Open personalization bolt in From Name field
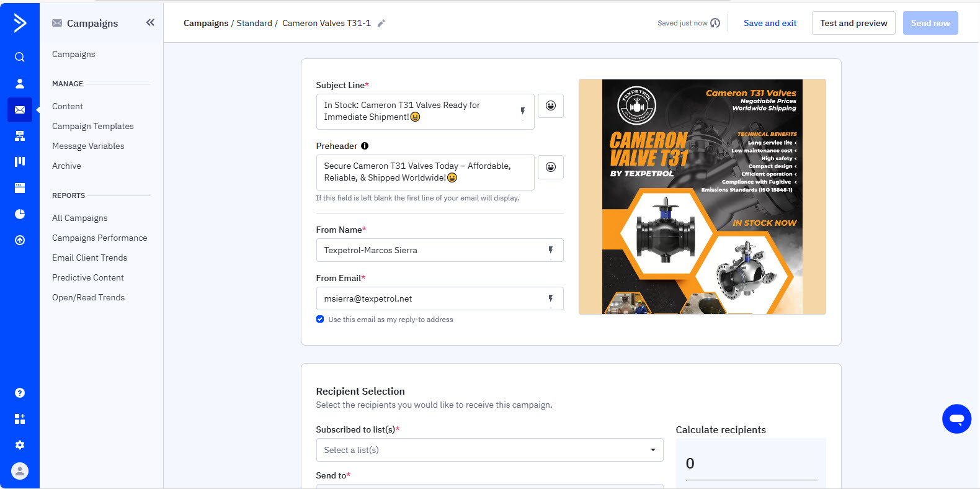 pos(551,250)
